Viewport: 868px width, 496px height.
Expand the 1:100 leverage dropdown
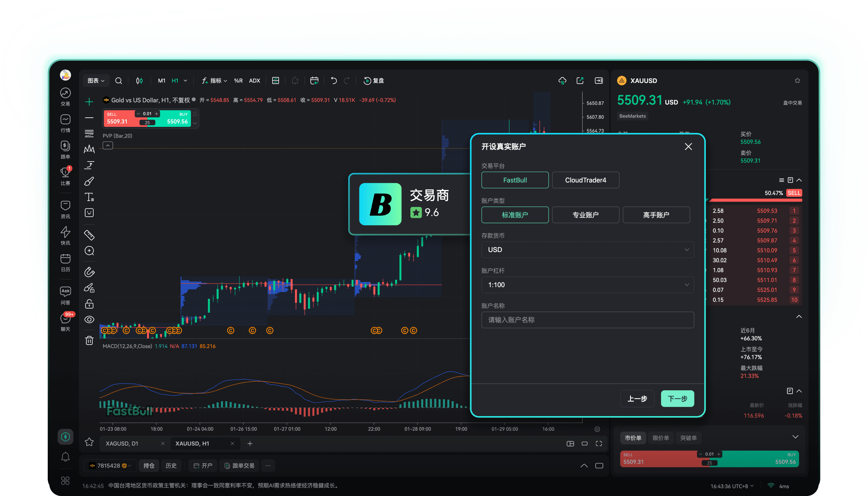588,285
